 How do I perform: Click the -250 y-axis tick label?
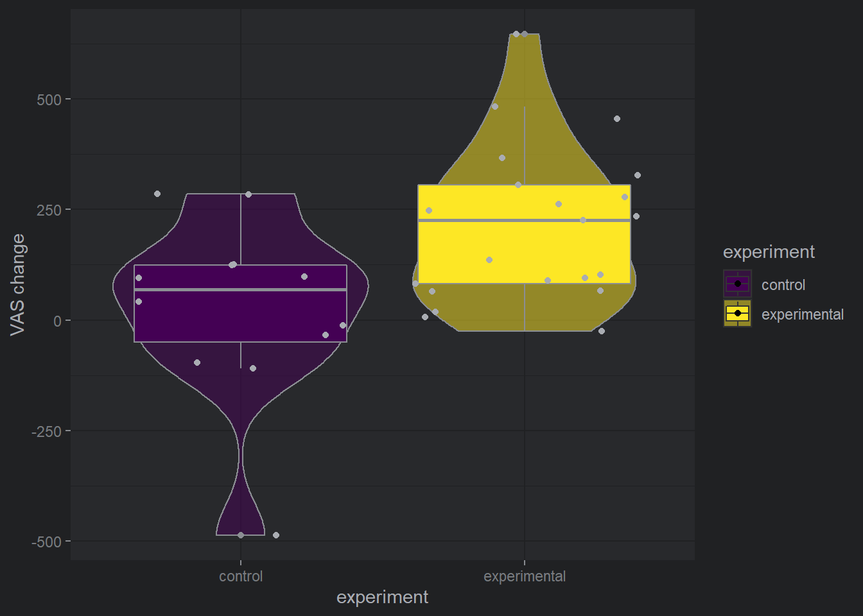pyautogui.click(x=47, y=431)
